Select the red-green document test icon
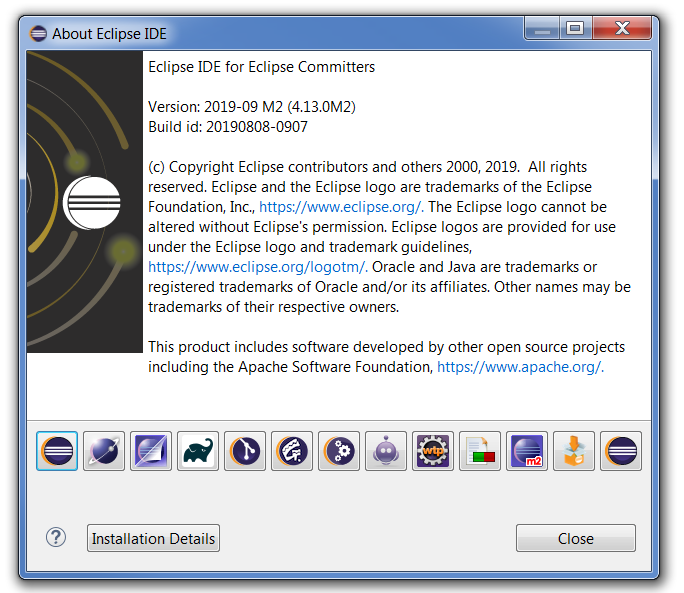The image size is (684, 593). coord(480,451)
